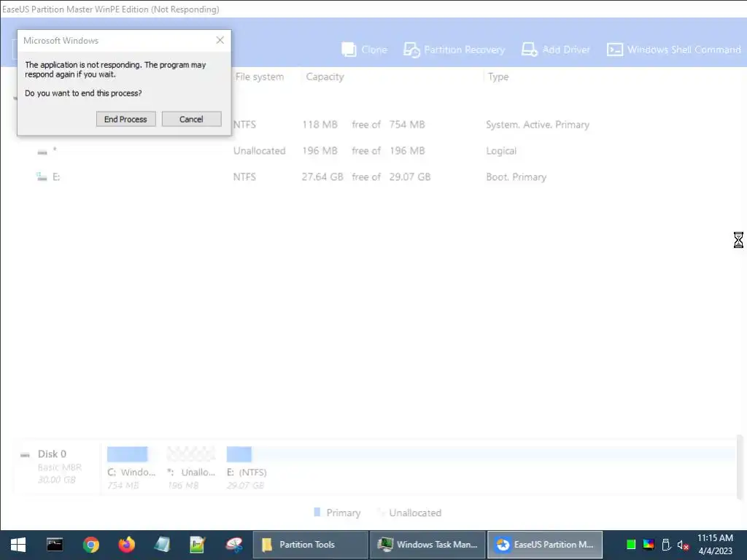Open the taskbar icon right of the green notepad
The width and height of the screenshot is (747, 560).
tap(233, 544)
